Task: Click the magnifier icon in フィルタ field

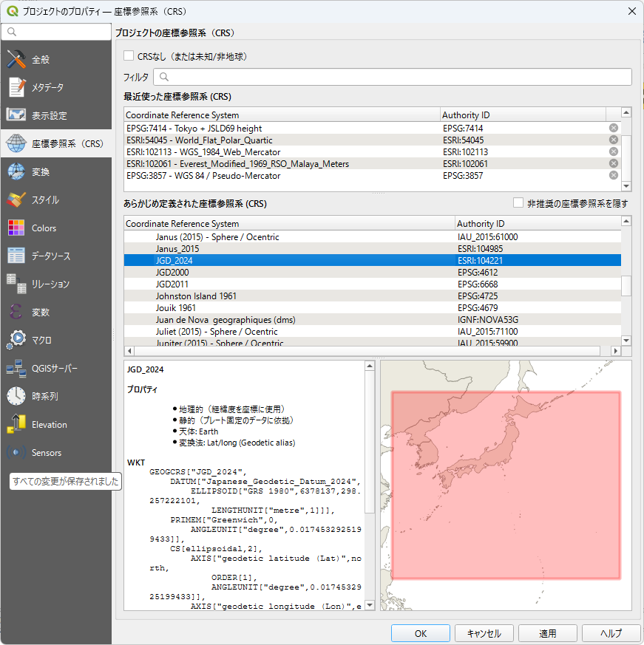Action: (164, 77)
